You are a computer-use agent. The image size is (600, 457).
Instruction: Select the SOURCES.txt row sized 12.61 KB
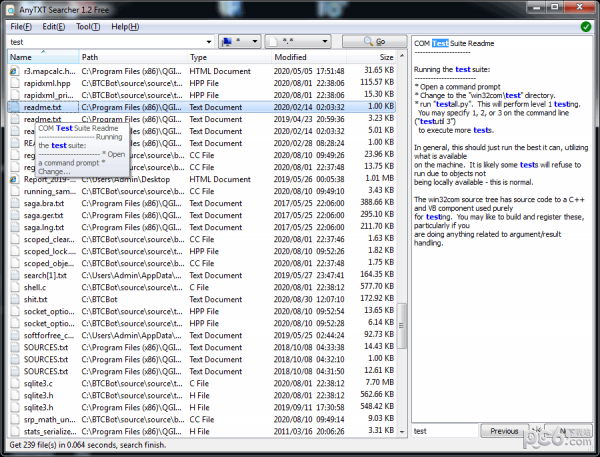pos(202,371)
